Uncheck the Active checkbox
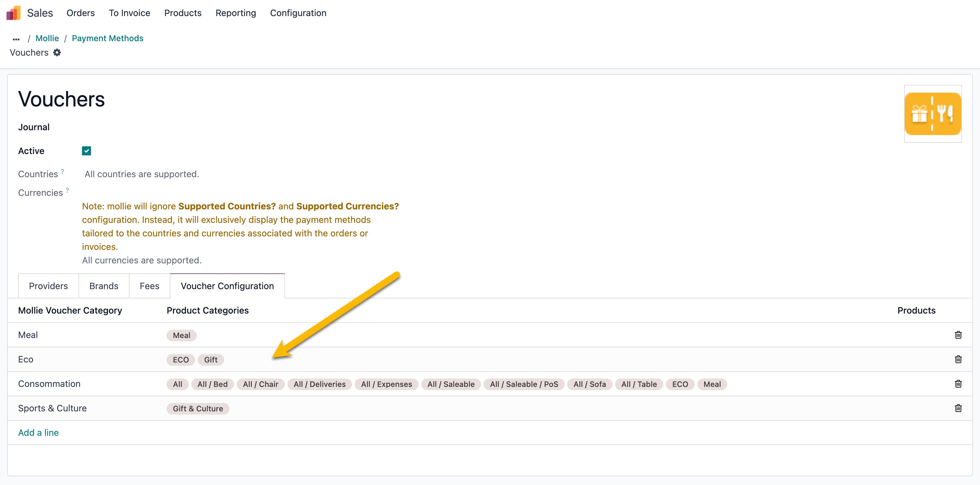Viewport: 980px width, 485px height. point(86,151)
